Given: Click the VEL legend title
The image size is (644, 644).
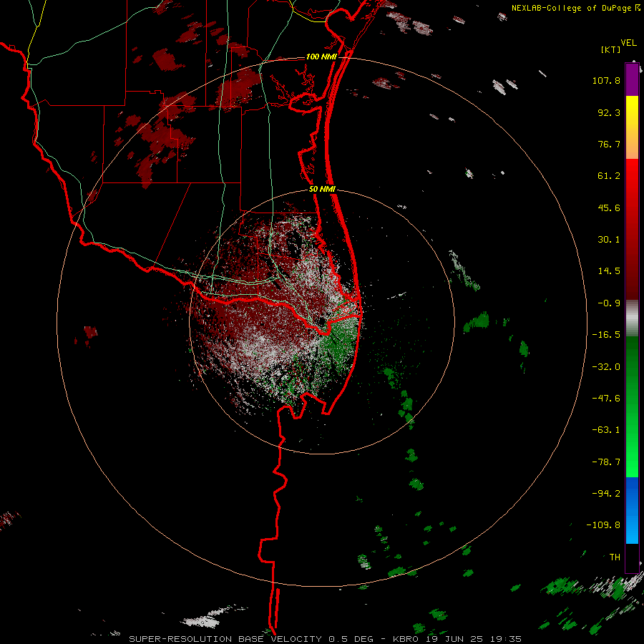Looking at the screenshot, I should coord(628,42).
